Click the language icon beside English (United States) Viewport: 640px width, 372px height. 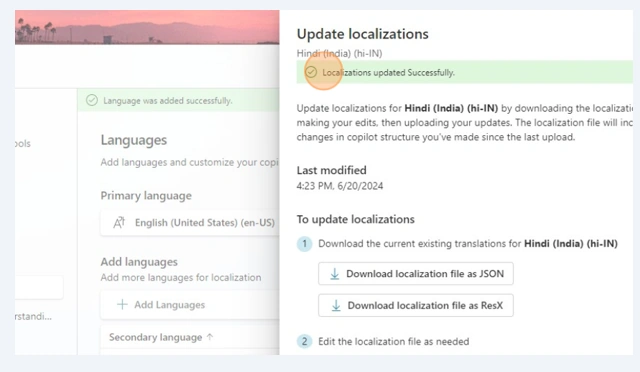[119, 223]
